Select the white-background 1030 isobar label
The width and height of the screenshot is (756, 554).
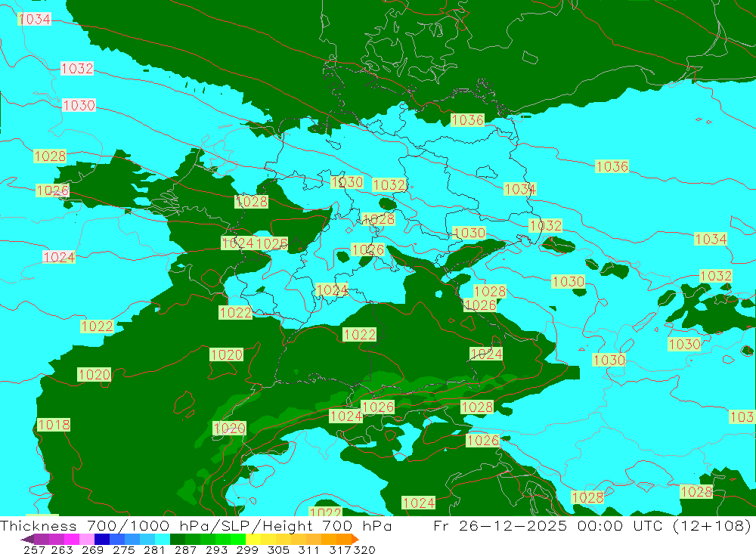[x=79, y=105]
